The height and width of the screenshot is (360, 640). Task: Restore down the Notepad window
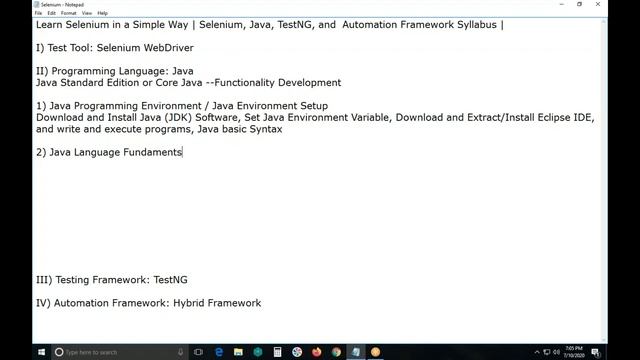(580, 4)
